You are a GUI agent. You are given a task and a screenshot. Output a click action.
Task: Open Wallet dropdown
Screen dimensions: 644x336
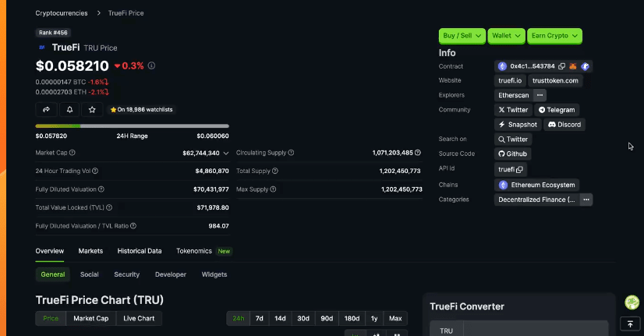pos(507,36)
